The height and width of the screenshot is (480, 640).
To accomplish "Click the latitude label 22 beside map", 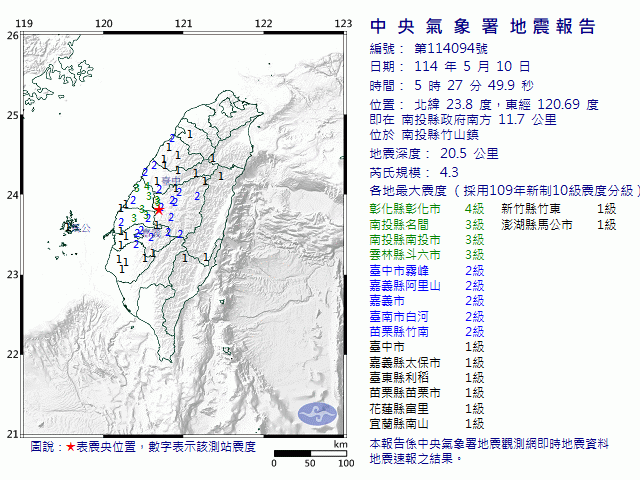I will coord(12,354).
